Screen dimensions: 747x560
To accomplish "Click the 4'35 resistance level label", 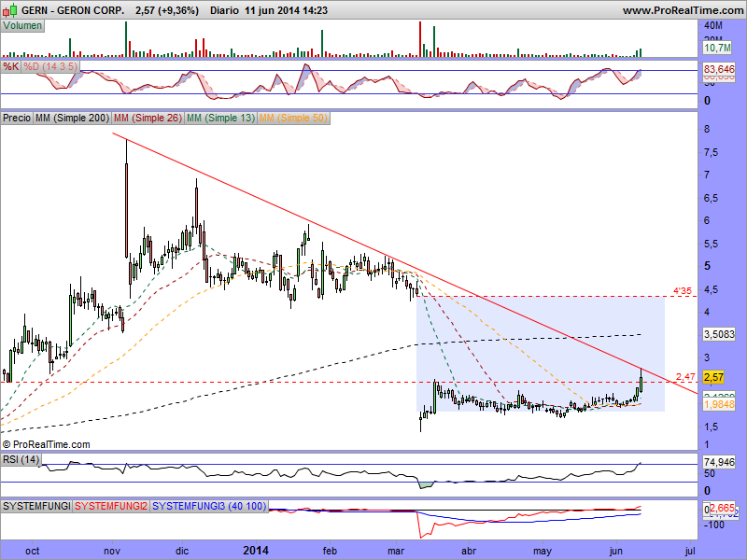I will (x=683, y=290).
